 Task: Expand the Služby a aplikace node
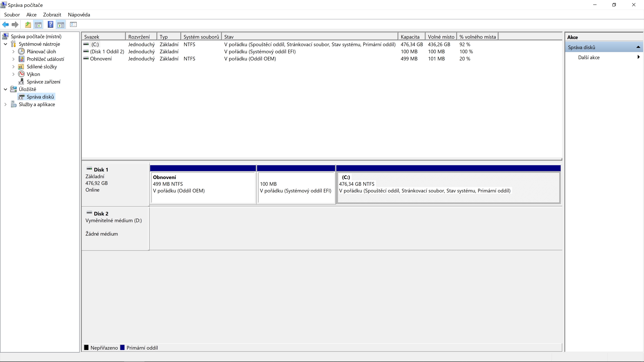[6, 104]
